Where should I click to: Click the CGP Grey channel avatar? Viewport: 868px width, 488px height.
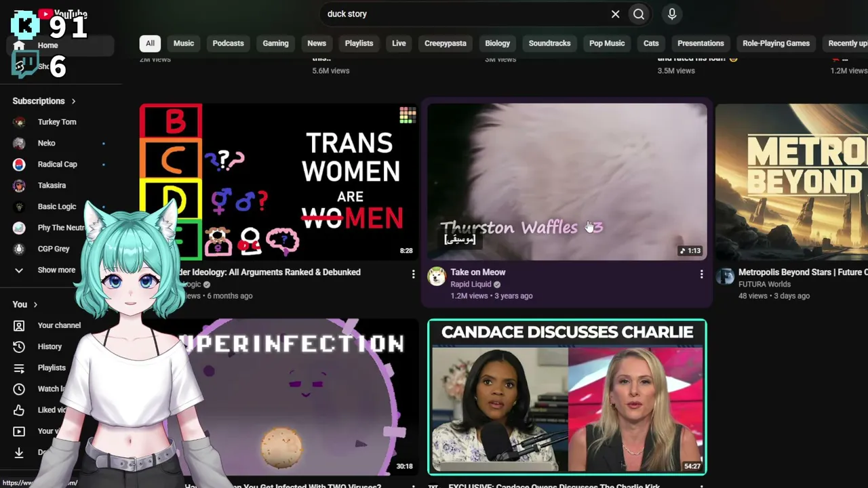[x=19, y=249]
